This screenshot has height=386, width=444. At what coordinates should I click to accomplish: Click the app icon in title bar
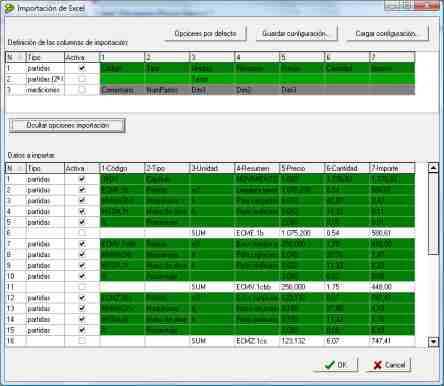10,8
